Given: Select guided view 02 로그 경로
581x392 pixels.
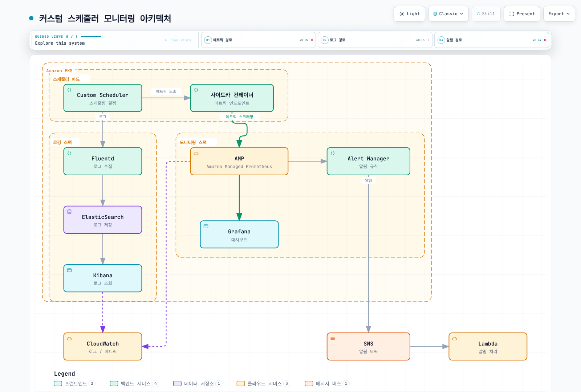Looking at the screenshot, I should tap(375, 40).
